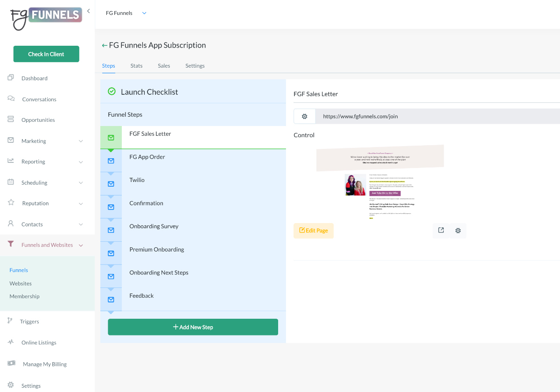
Task: Click the Feedback step envelope icon
Action: (x=111, y=300)
